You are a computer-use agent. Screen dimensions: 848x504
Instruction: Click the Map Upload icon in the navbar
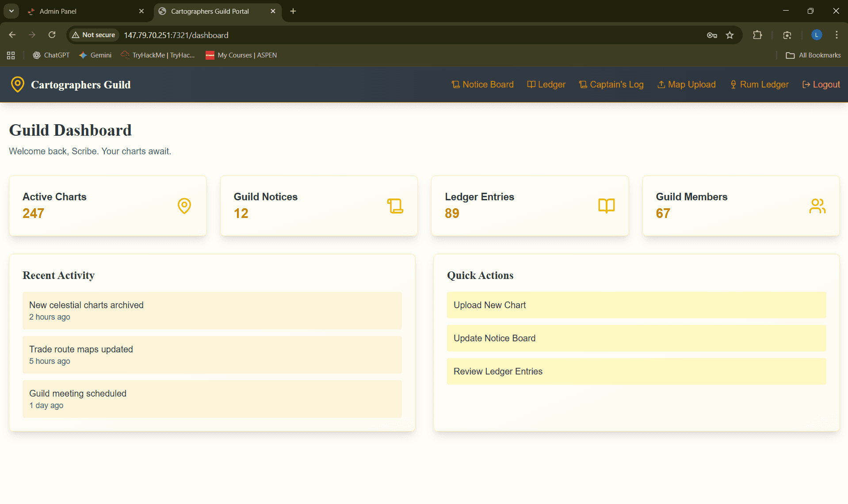coord(661,84)
